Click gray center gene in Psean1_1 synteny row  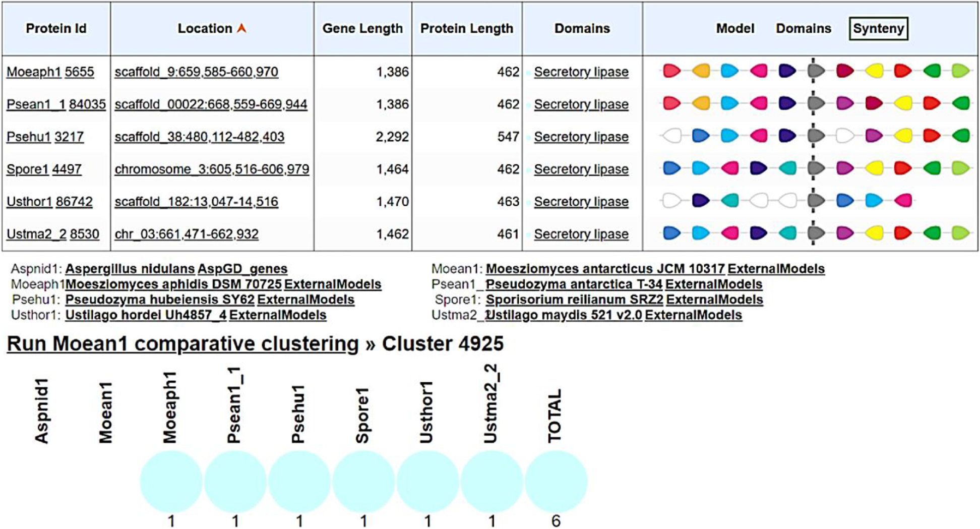point(816,104)
